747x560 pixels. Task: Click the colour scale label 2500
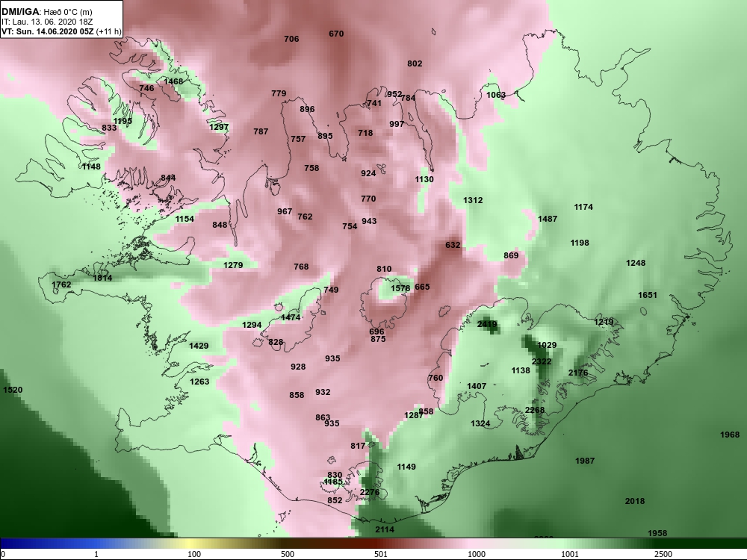663,554
